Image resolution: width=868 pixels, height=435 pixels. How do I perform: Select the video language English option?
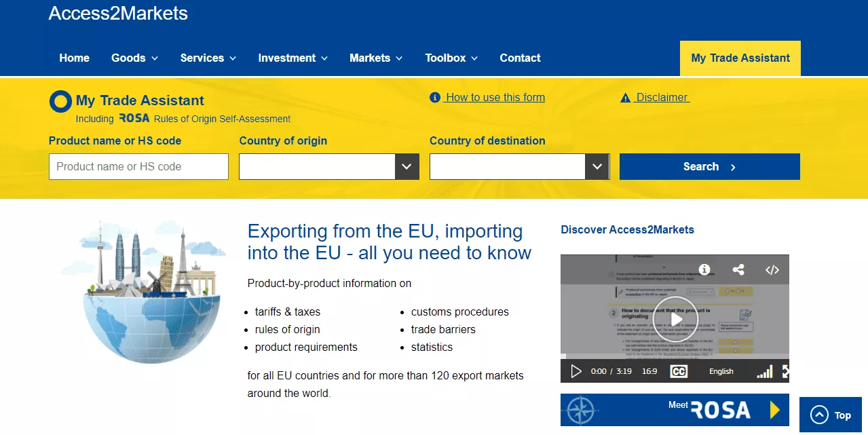click(x=721, y=371)
